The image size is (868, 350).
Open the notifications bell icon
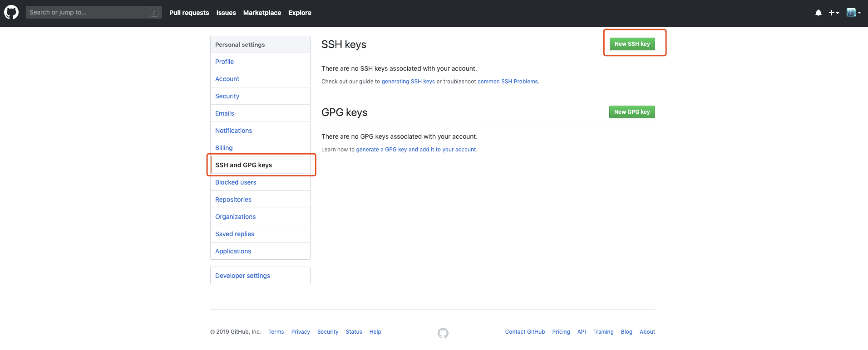coord(818,13)
